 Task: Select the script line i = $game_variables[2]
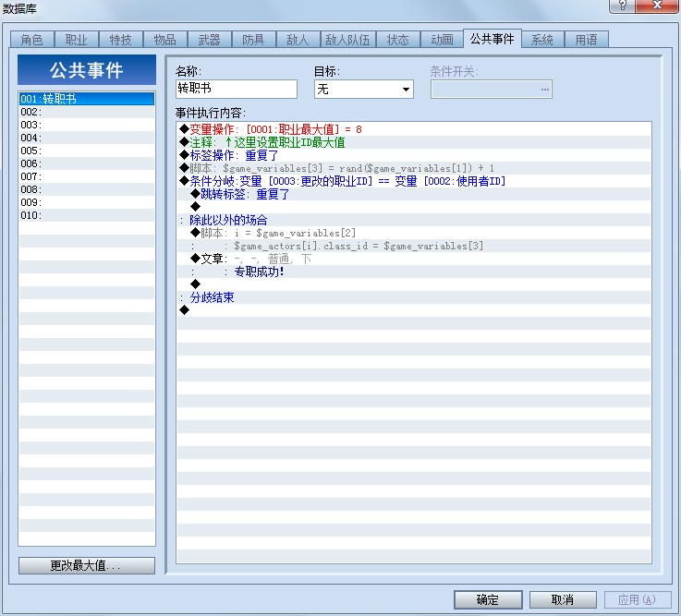point(414,233)
